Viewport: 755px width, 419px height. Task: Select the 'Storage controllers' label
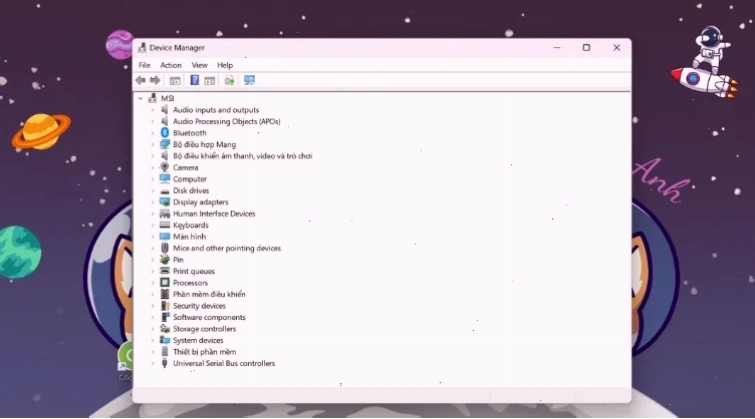pos(204,329)
